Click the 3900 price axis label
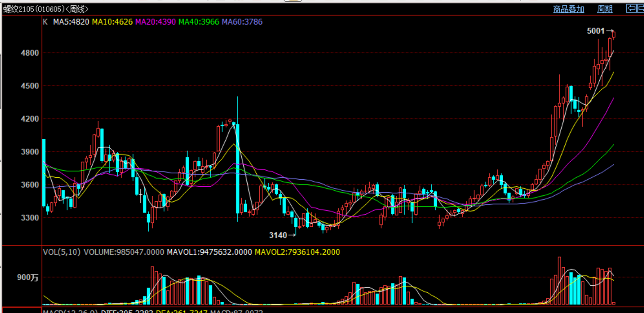 (x=30, y=152)
